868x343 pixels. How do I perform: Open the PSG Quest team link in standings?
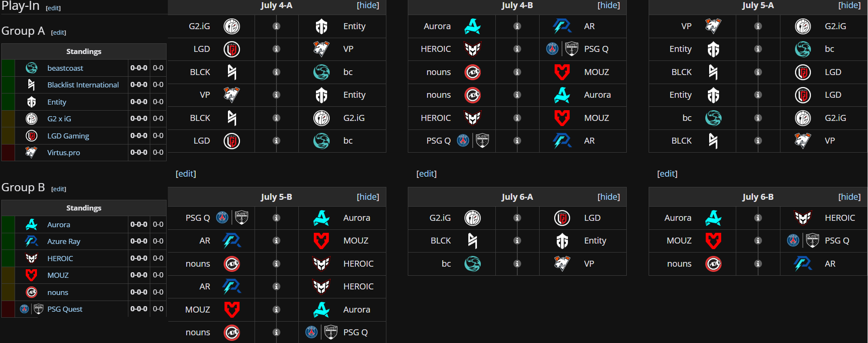tap(65, 309)
